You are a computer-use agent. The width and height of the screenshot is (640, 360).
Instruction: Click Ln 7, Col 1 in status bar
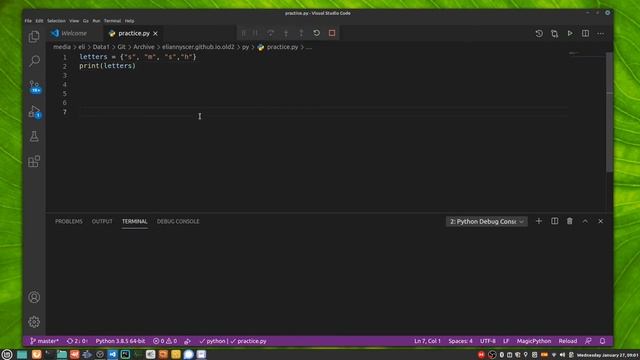click(x=427, y=341)
